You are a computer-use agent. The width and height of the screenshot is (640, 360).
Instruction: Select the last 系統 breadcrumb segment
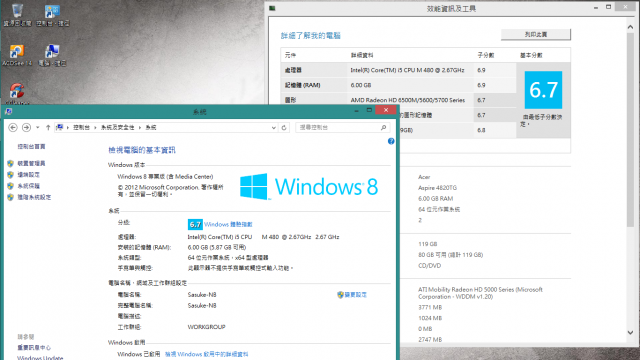[151, 128]
